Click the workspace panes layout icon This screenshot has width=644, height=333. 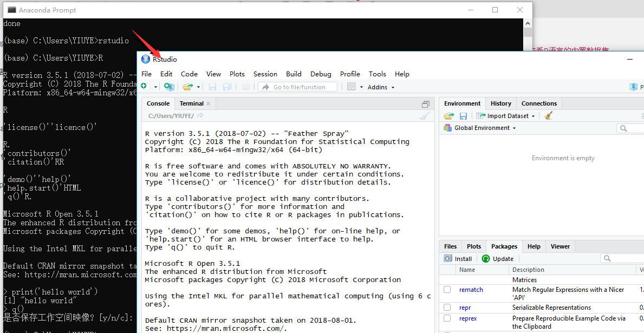coord(351,87)
